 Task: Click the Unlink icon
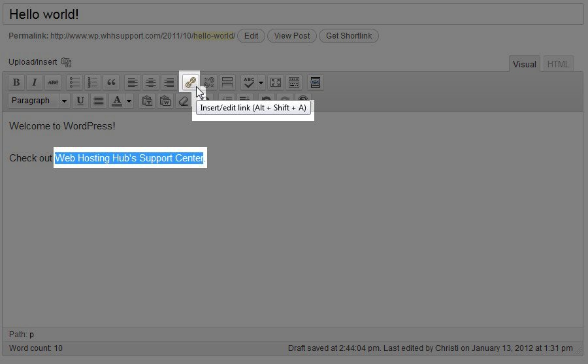point(208,82)
